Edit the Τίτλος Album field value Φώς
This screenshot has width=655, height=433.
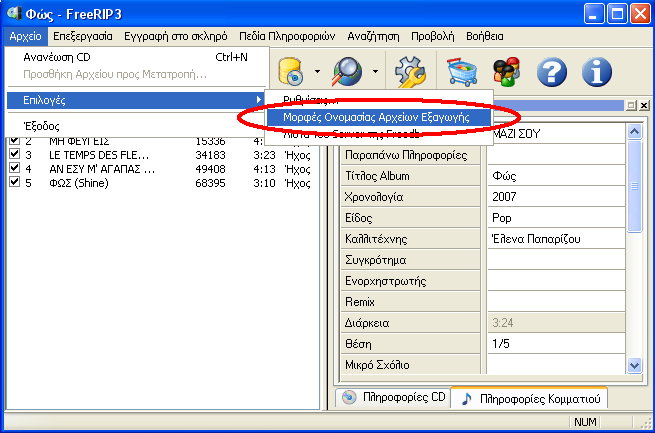pyautogui.click(x=556, y=176)
